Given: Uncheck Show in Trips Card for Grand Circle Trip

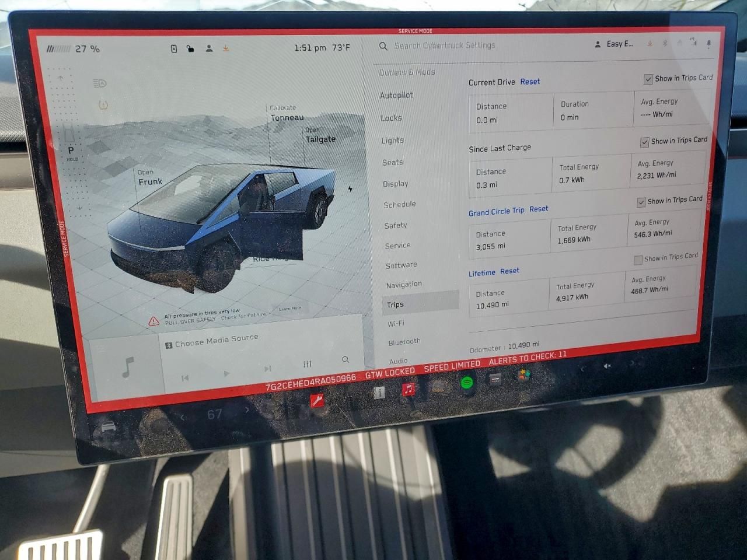Looking at the screenshot, I should coord(641,202).
